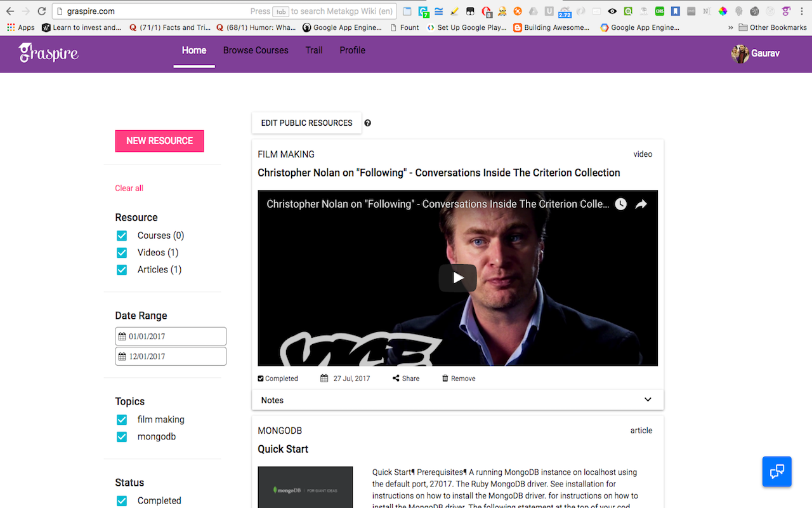Open the Building Awesome bookmark
The height and width of the screenshot is (508, 812).
[551, 27]
